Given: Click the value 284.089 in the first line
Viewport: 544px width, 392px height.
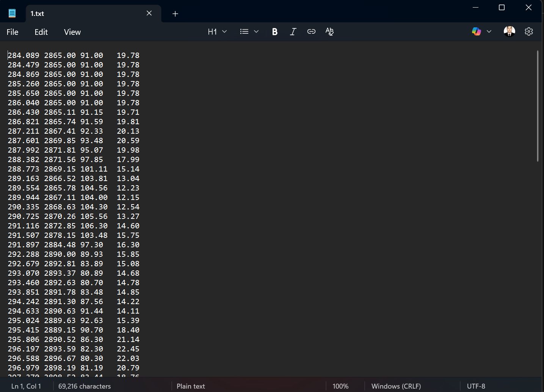Looking at the screenshot, I should (24, 55).
